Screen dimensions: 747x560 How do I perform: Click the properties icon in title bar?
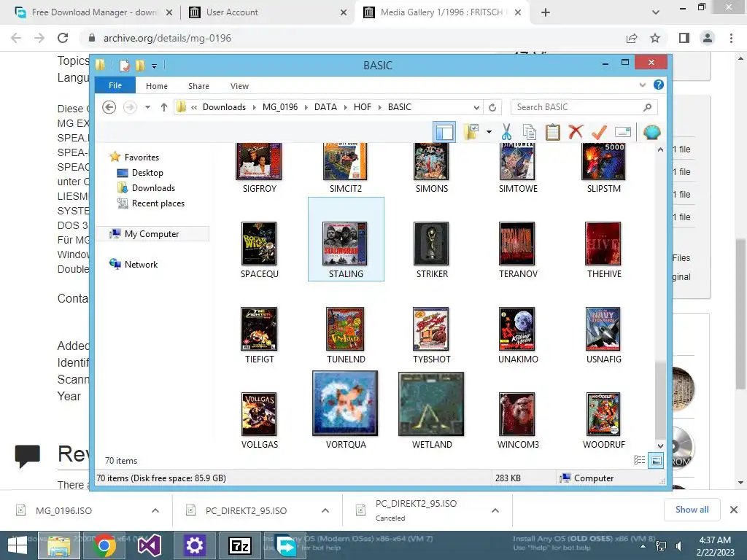click(x=124, y=65)
